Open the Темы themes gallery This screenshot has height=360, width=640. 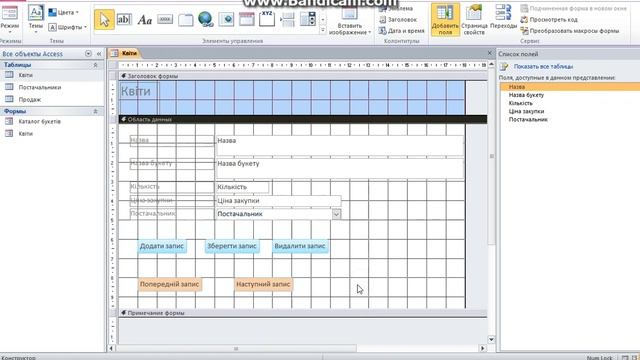[36, 18]
